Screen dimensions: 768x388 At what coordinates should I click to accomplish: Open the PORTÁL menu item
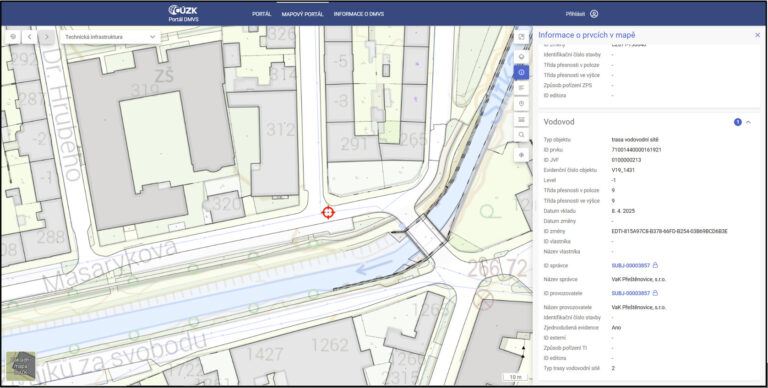[262, 14]
